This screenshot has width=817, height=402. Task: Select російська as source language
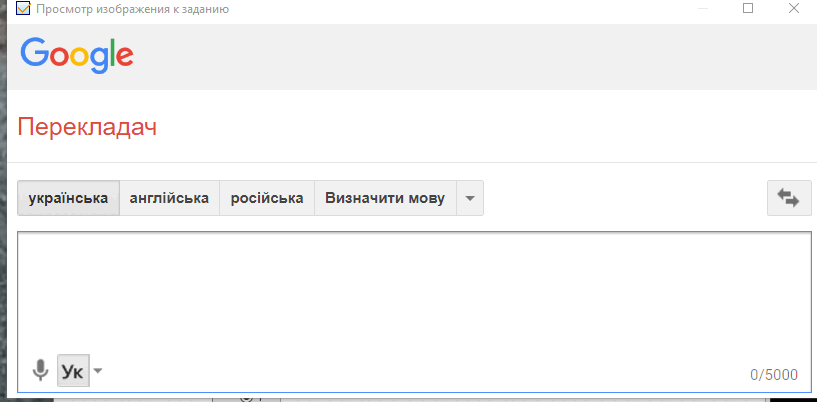pyautogui.click(x=267, y=198)
